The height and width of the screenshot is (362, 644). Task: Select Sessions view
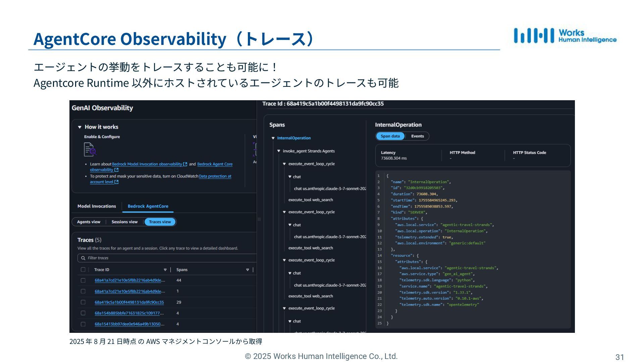(x=124, y=222)
